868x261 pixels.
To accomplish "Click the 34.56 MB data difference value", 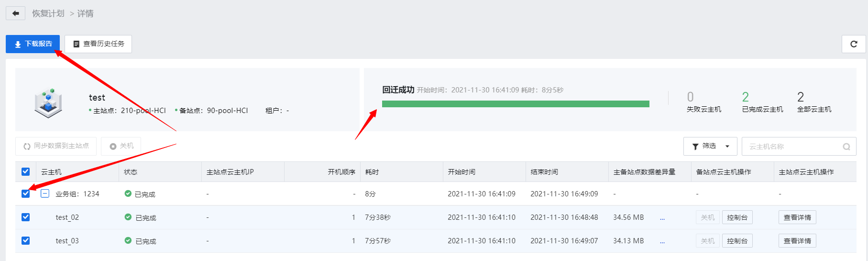I will (x=628, y=217).
